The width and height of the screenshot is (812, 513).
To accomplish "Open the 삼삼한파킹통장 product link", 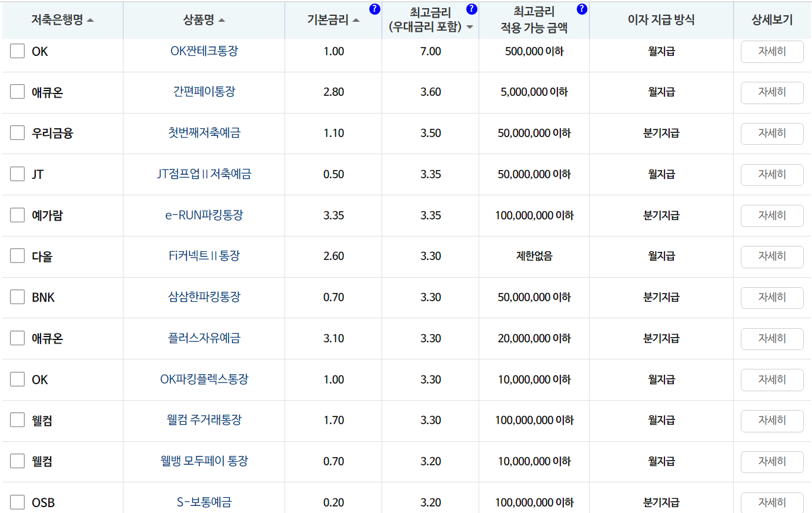I will tap(204, 297).
